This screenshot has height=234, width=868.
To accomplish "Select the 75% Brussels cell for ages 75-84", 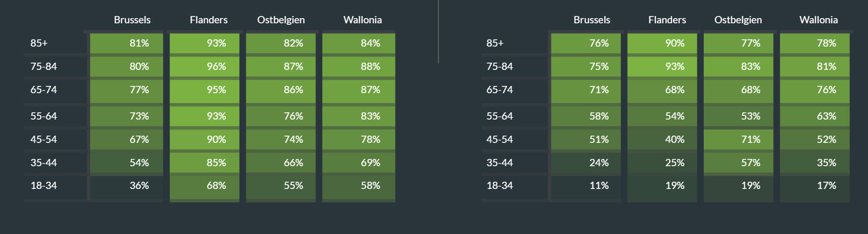I will point(586,66).
